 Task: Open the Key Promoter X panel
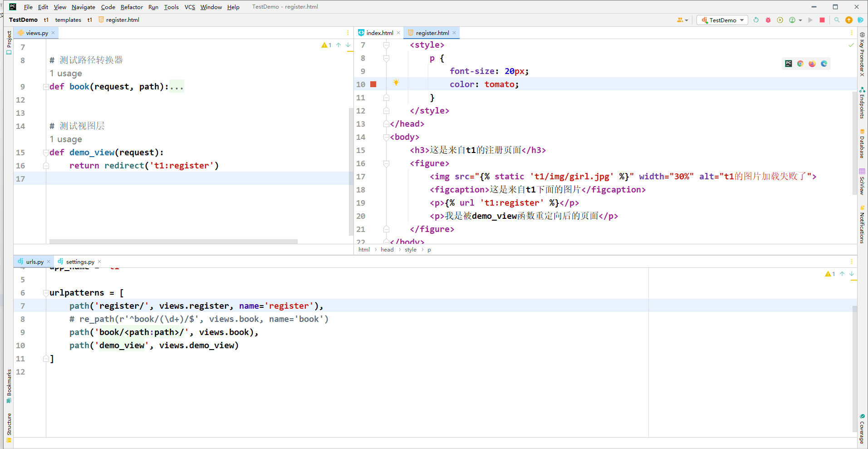pos(862,54)
